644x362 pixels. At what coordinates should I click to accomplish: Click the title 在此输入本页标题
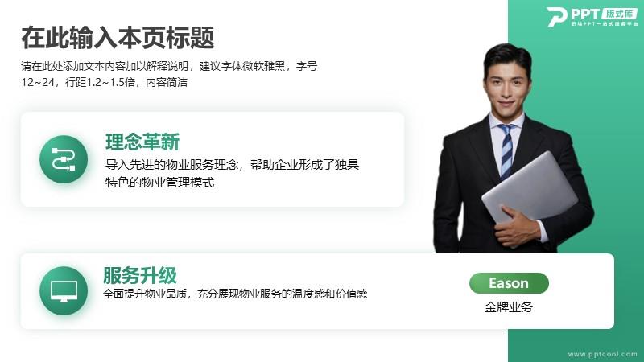point(118,37)
